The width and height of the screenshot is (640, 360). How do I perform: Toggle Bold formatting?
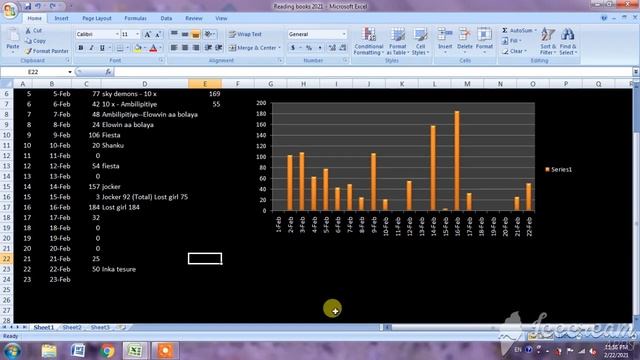[80, 48]
